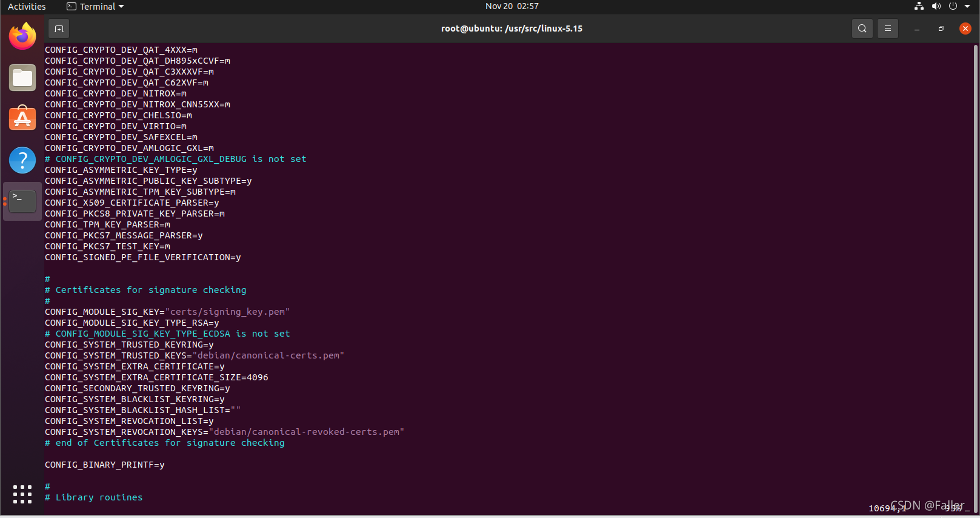Click the line CONFIG_CRYPTO_DEV_QAT_4XXX=m
Screen dimensions: 980x518
point(121,50)
